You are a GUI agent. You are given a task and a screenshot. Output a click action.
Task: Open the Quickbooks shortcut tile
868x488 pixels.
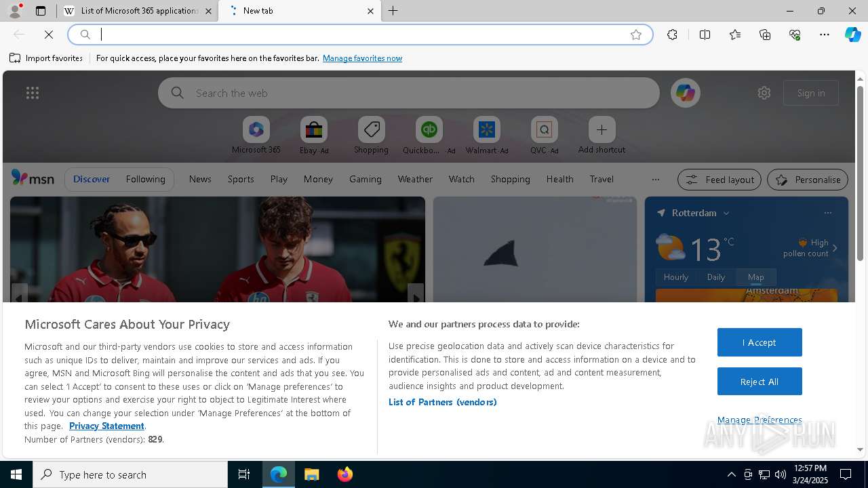pos(429,136)
